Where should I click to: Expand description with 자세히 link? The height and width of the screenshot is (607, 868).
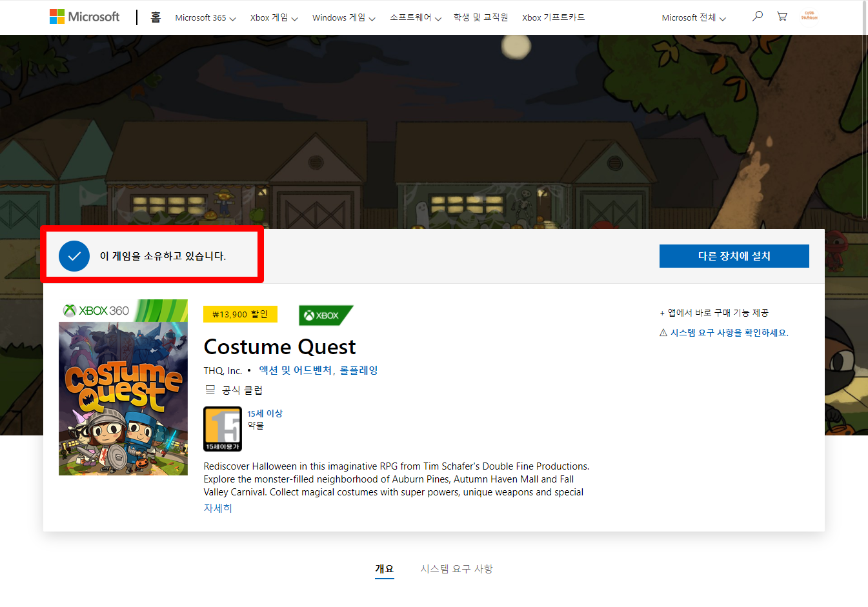(x=217, y=508)
